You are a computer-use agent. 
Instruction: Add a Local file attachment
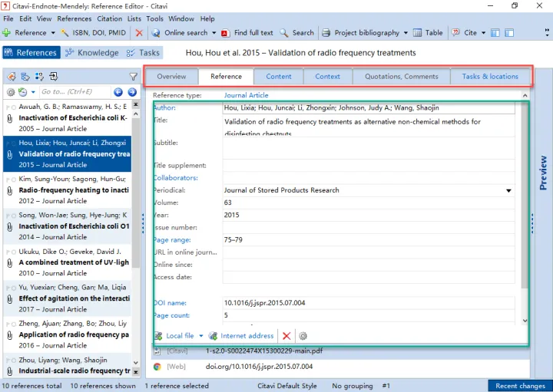click(x=175, y=336)
